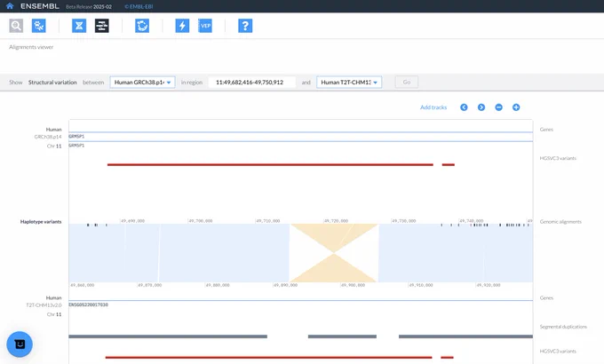This screenshot has height=364, width=604.
Task: Open the chat assistant bubble
Action: tap(20, 344)
